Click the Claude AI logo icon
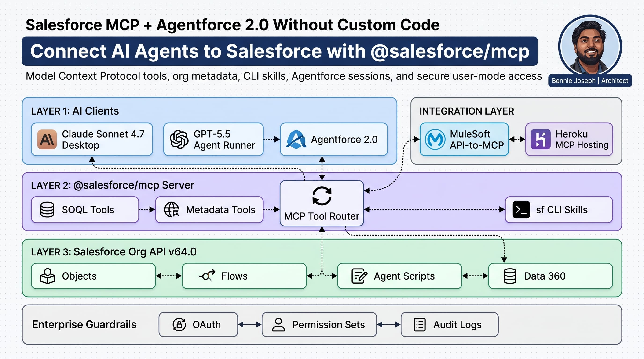This screenshot has width=644, height=359. tap(47, 139)
